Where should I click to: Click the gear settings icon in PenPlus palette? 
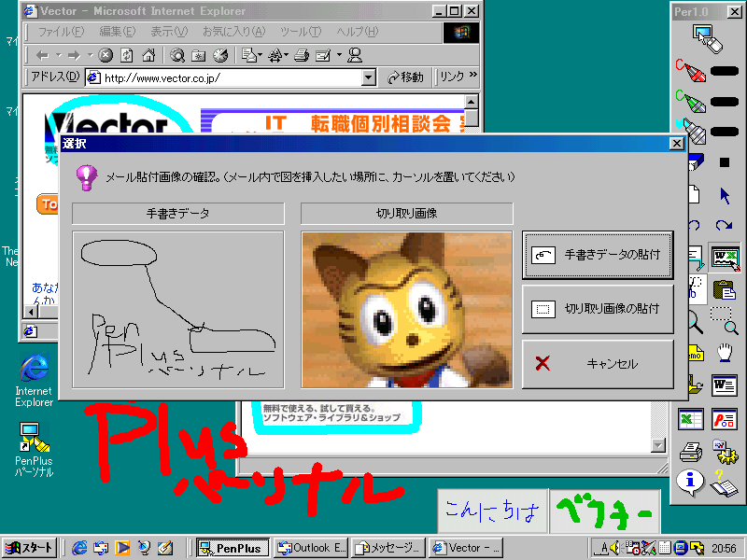coord(725,452)
